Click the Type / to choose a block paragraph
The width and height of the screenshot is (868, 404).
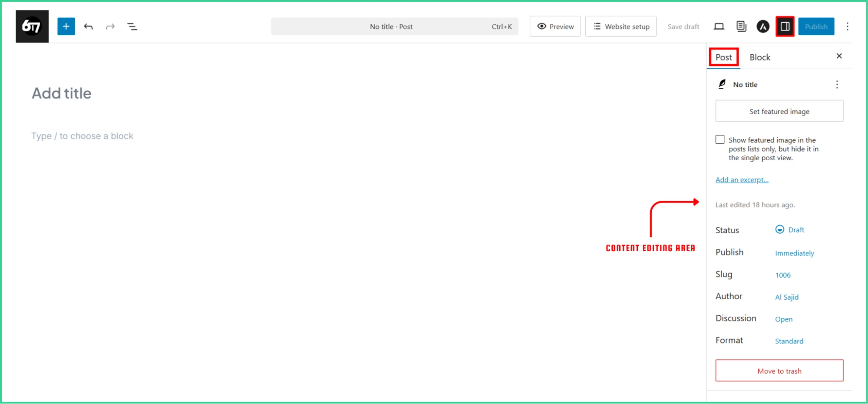[x=82, y=136]
